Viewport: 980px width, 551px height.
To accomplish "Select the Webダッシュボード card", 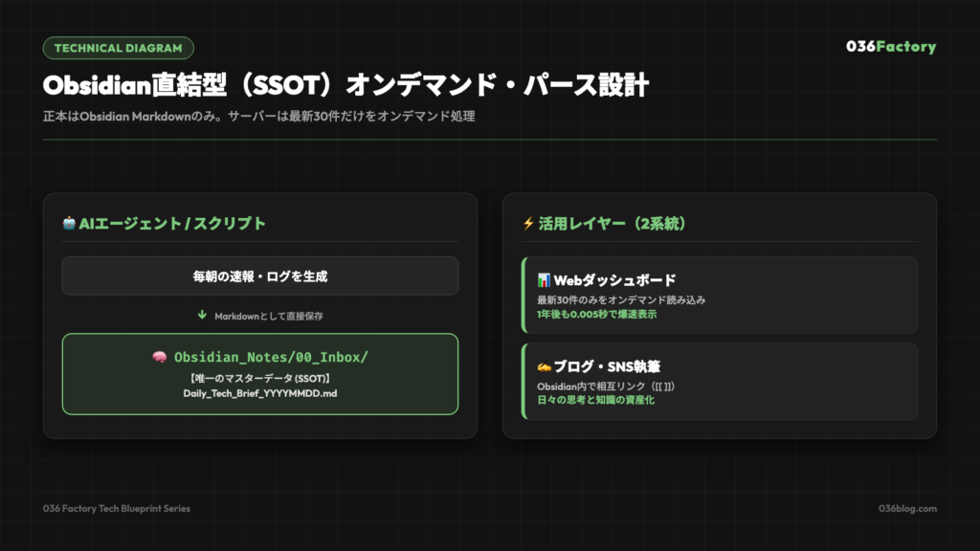I will tap(720, 295).
